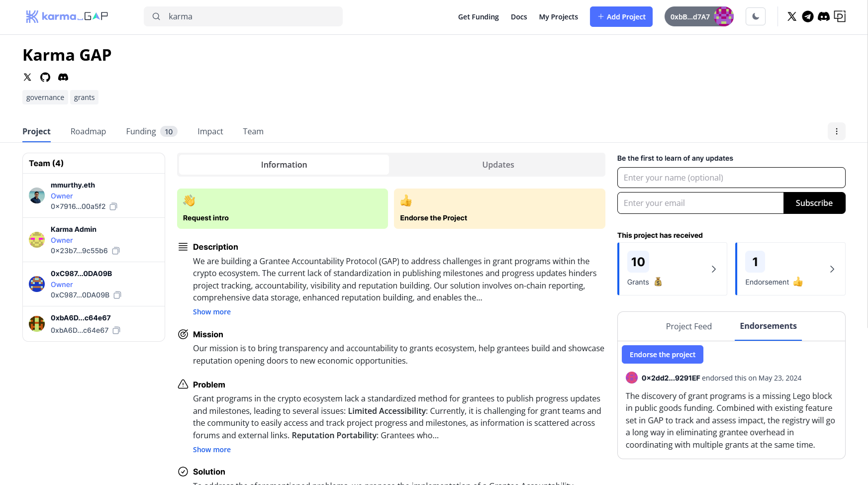Open the Get Funding link

click(x=479, y=16)
